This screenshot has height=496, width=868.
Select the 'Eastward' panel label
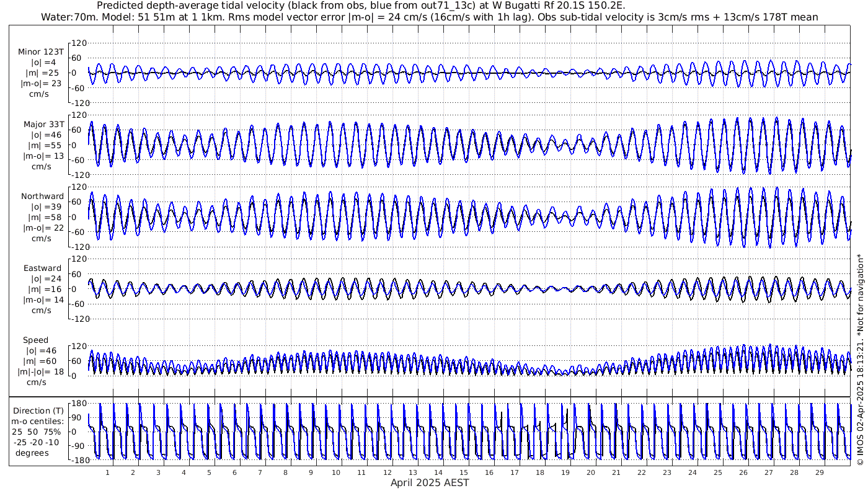click(x=42, y=268)
